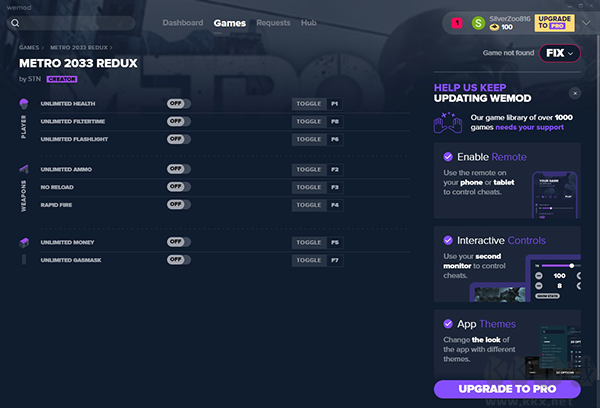Open the green S user avatar

click(x=478, y=23)
